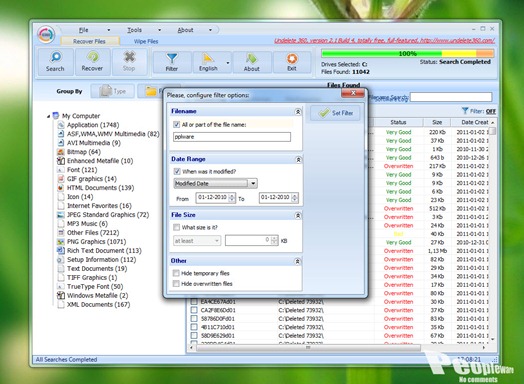This screenshot has width=524, height=384.
Task: Enable 'Hide temporary files' checkbox
Action: click(176, 273)
